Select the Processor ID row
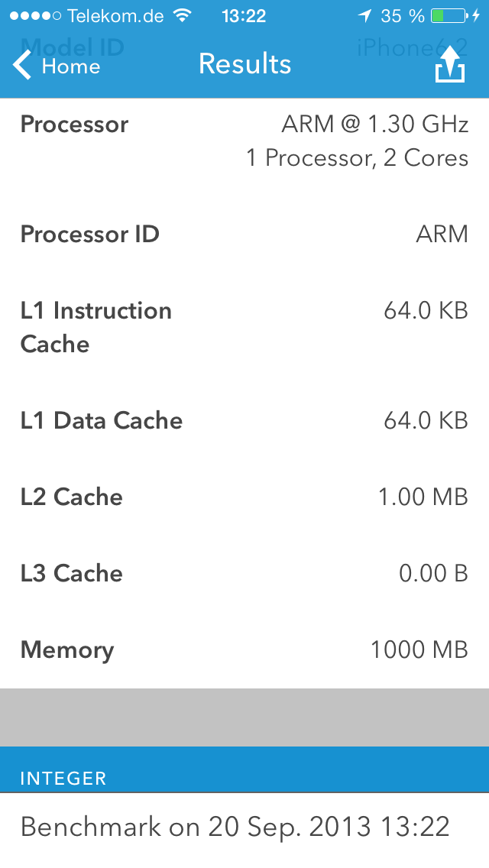 (x=244, y=234)
